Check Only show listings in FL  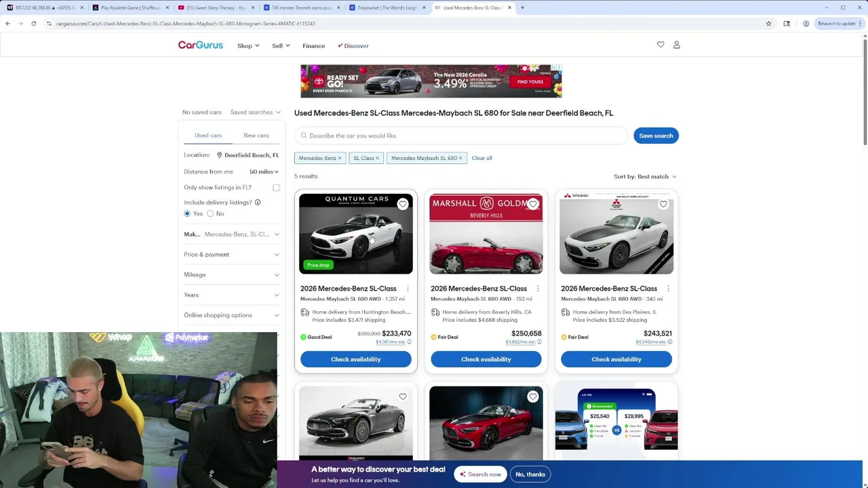276,188
